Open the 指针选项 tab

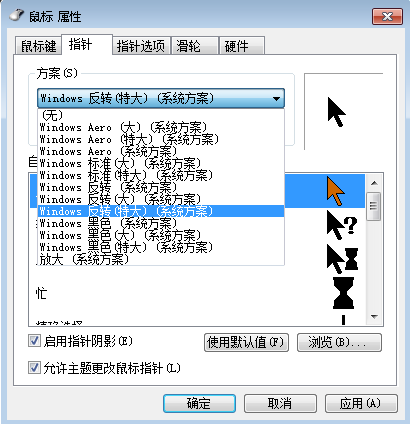coord(141,46)
